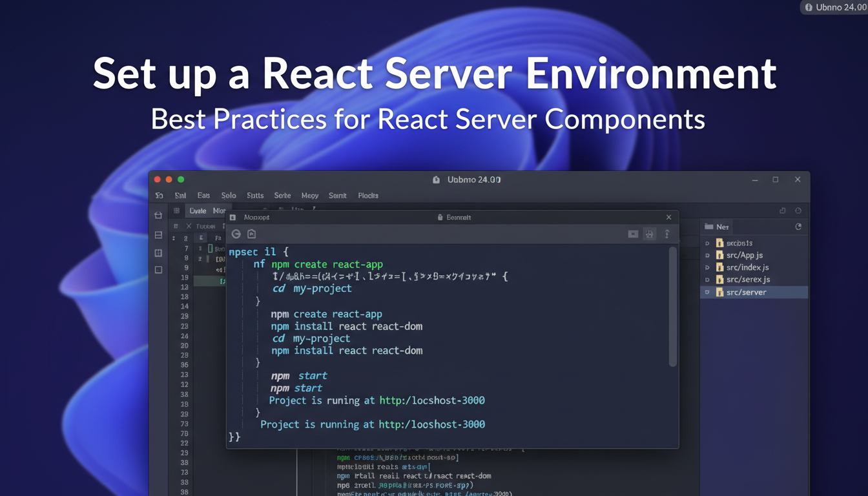Click the green window button of the Ubmno window
Screen dimensions: 868x496
[181, 180]
